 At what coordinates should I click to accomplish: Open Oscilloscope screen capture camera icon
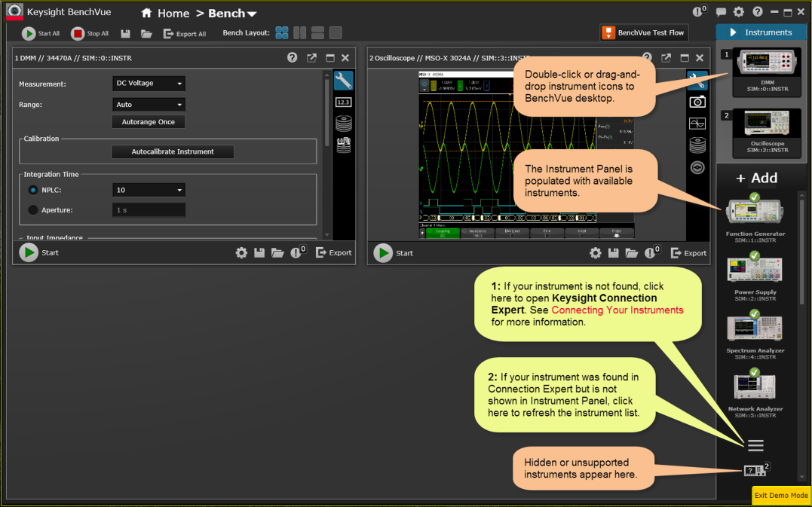point(697,102)
